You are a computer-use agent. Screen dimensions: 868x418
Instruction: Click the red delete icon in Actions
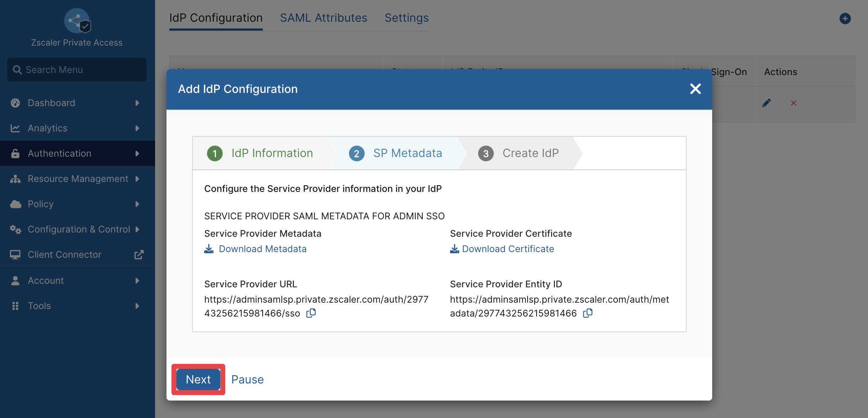point(794,103)
